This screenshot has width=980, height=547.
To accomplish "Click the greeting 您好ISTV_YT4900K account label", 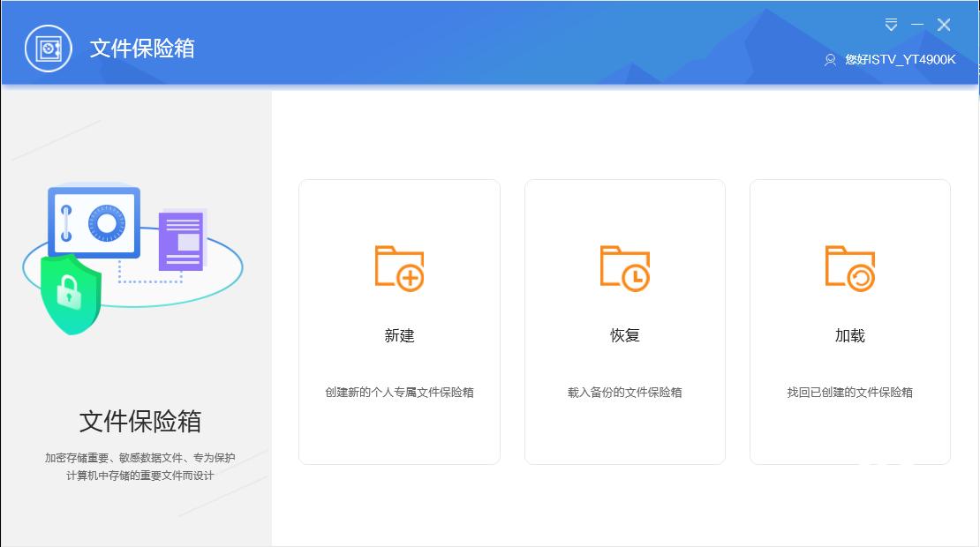I will (x=899, y=60).
